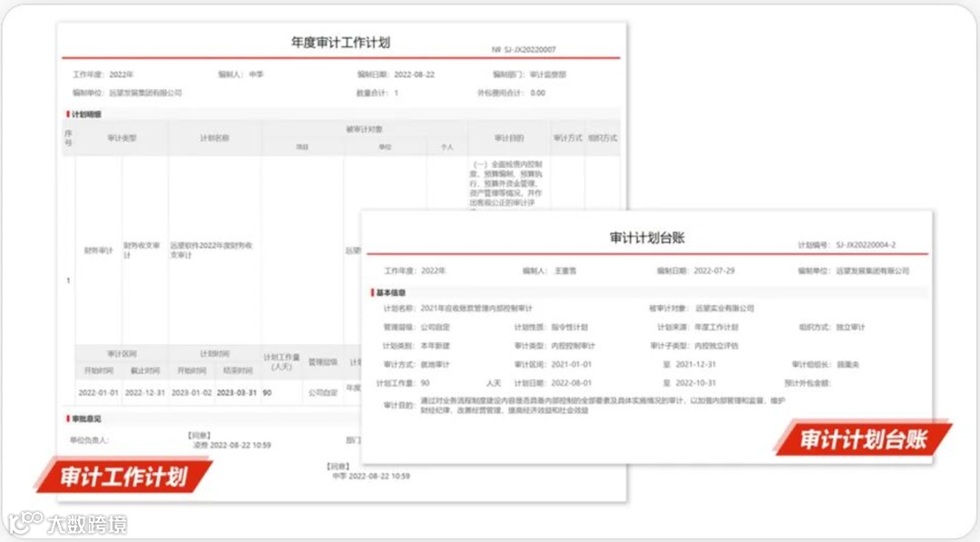Click 工作年度 2022年 in the annual work plan
980x542 pixels.
pos(103,74)
